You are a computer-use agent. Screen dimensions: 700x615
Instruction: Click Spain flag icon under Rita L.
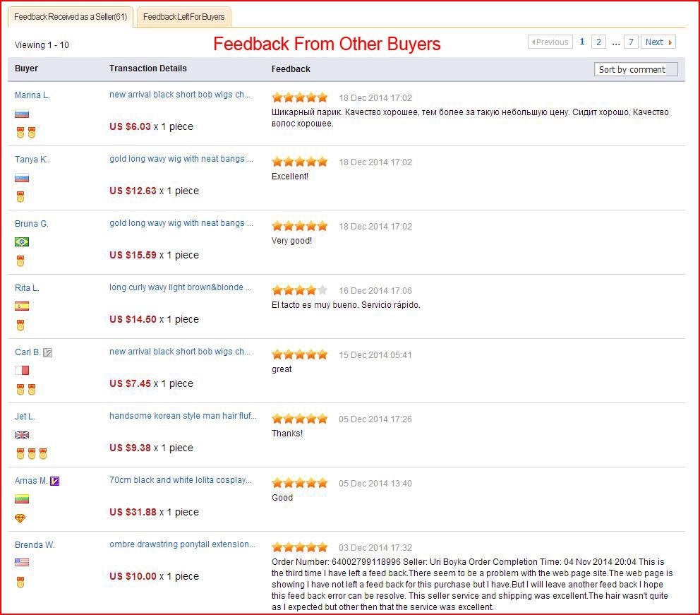click(x=22, y=306)
